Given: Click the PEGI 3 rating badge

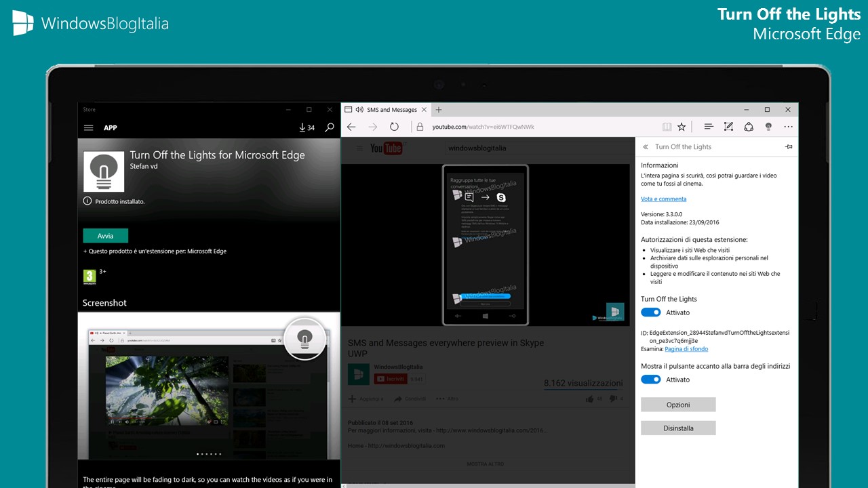Looking at the screenshot, I should coord(90,277).
